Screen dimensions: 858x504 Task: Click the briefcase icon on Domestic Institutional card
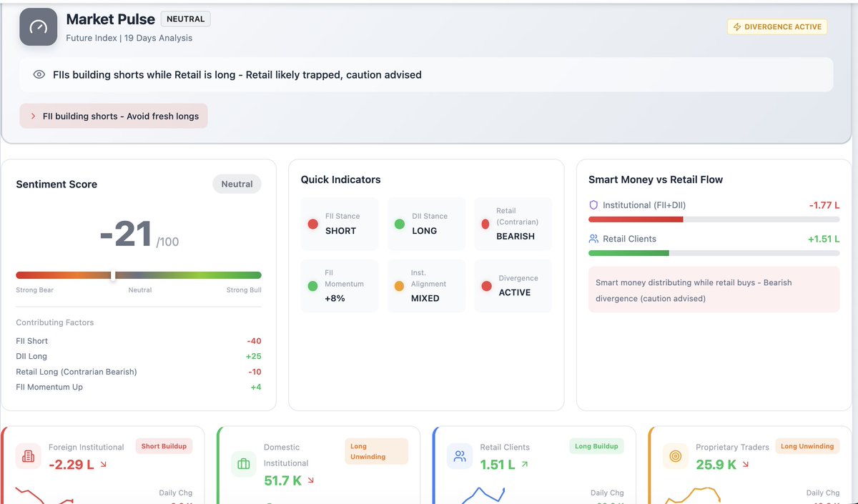pyautogui.click(x=243, y=464)
